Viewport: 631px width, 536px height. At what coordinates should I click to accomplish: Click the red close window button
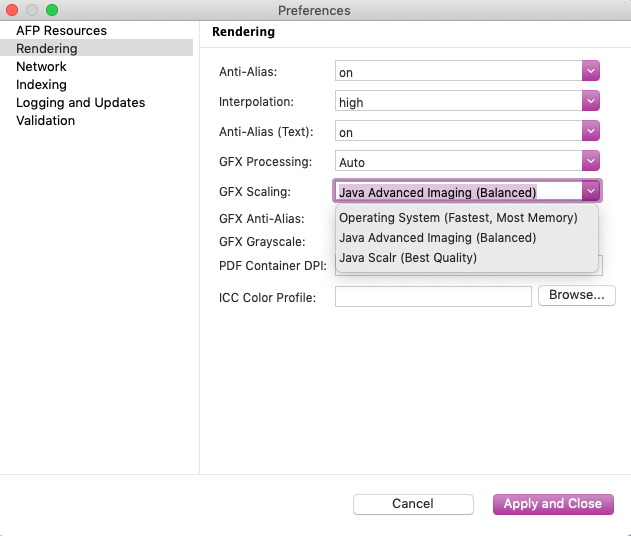(x=13, y=10)
